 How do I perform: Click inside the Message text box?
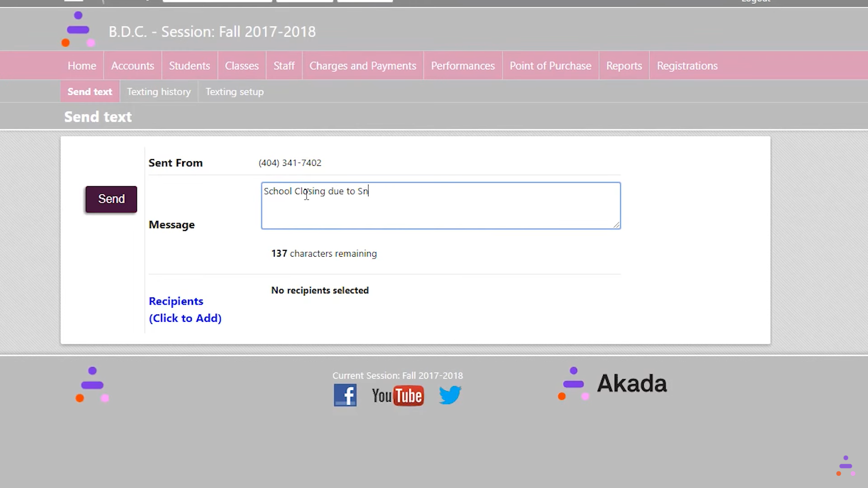pos(440,206)
